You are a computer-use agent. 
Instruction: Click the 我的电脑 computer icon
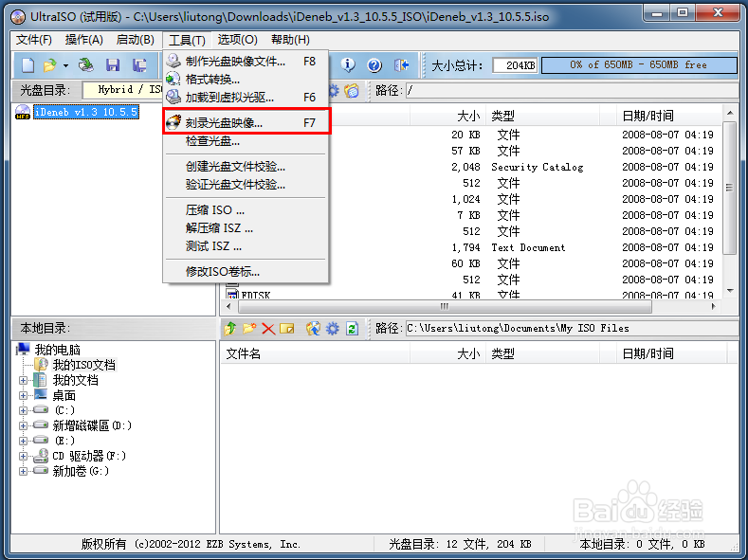[x=24, y=350]
